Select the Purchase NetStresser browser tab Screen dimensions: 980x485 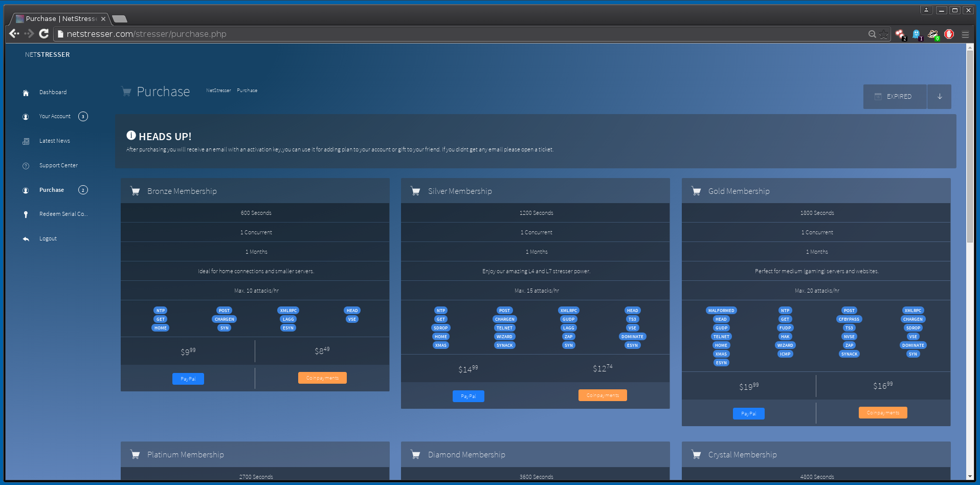click(x=60, y=19)
